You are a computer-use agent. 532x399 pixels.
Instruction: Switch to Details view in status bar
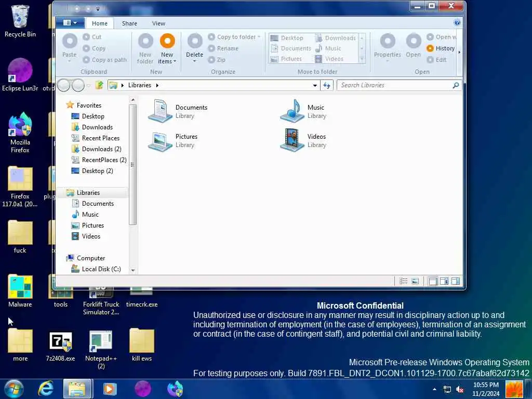403,281
